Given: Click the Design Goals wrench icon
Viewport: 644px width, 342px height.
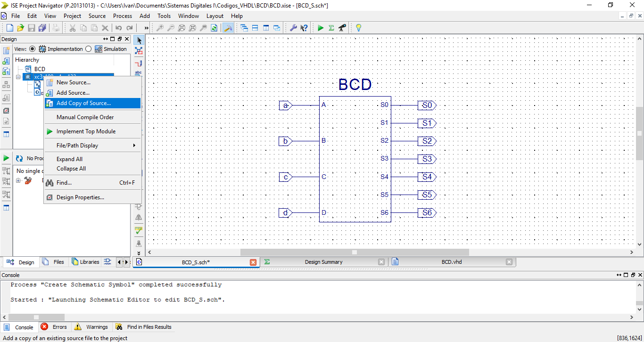Looking at the screenshot, I should tap(293, 28).
